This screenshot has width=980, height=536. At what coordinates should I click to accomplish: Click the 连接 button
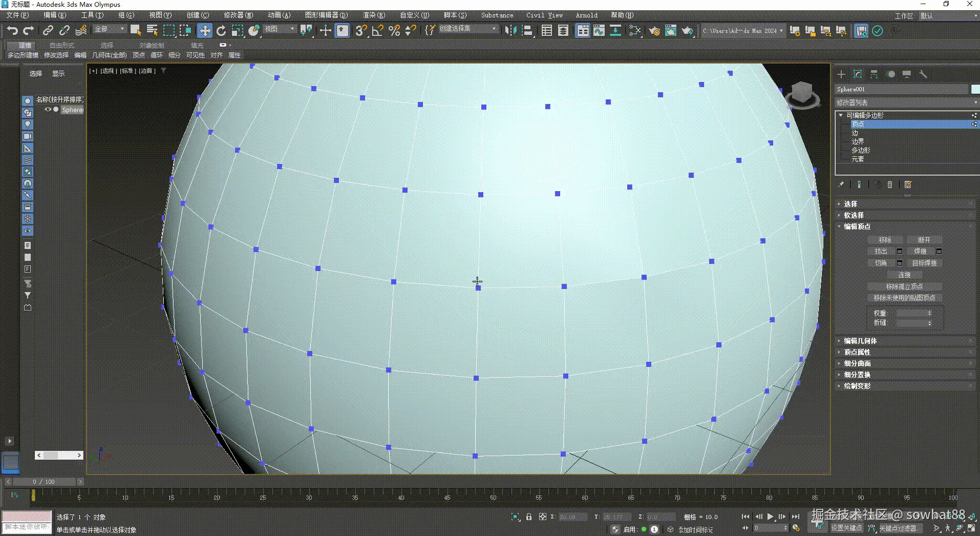click(905, 275)
